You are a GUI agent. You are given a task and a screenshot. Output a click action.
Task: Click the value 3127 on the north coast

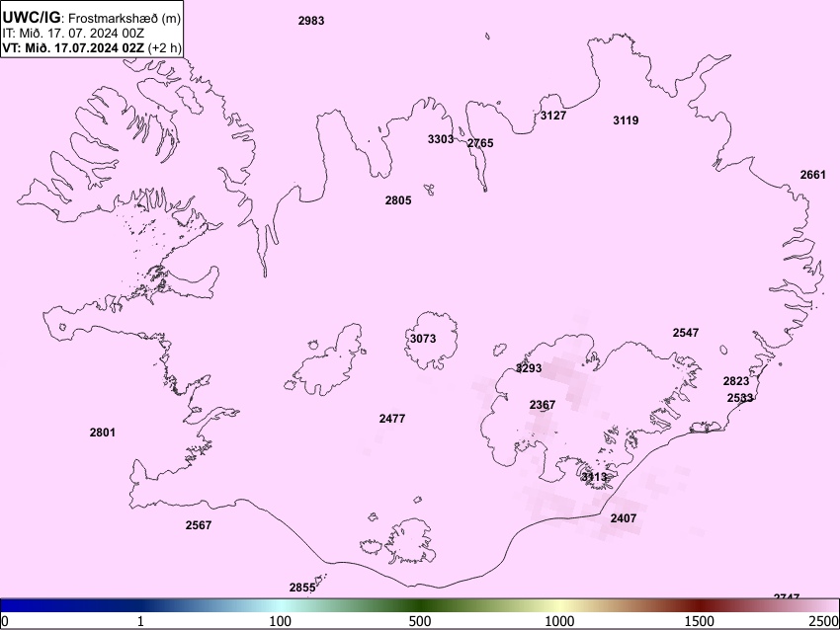pyautogui.click(x=553, y=116)
